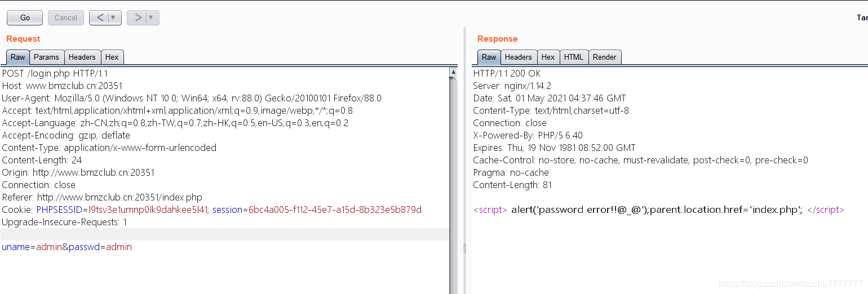Click the request scrollbar up arrow
The width and height of the screenshot is (868, 294).
coord(454,72)
